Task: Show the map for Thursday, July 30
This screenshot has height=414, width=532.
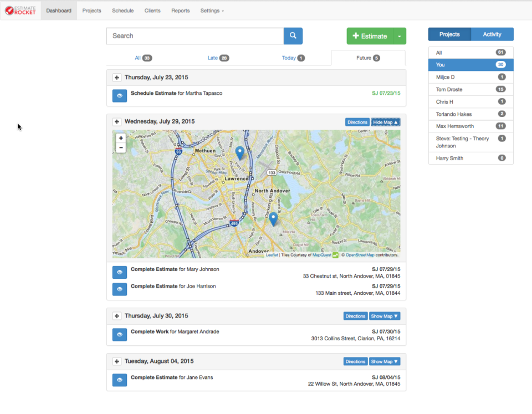Action: tap(384, 316)
